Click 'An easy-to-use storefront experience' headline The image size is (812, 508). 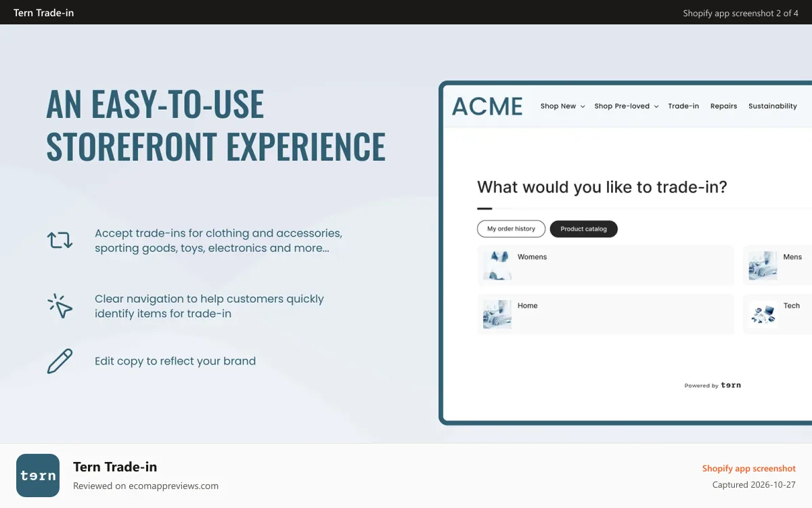(216, 125)
